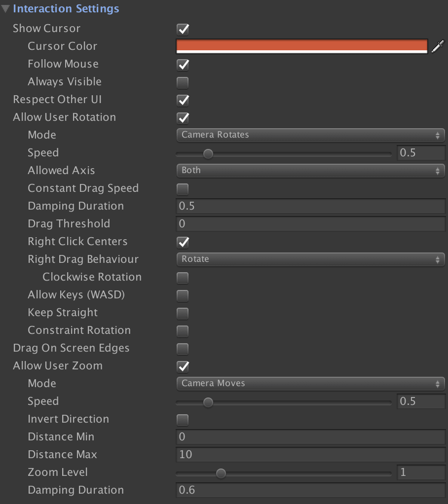The height and width of the screenshot is (504, 448).
Task: Uncheck Follow Mouse option
Action: (x=183, y=65)
